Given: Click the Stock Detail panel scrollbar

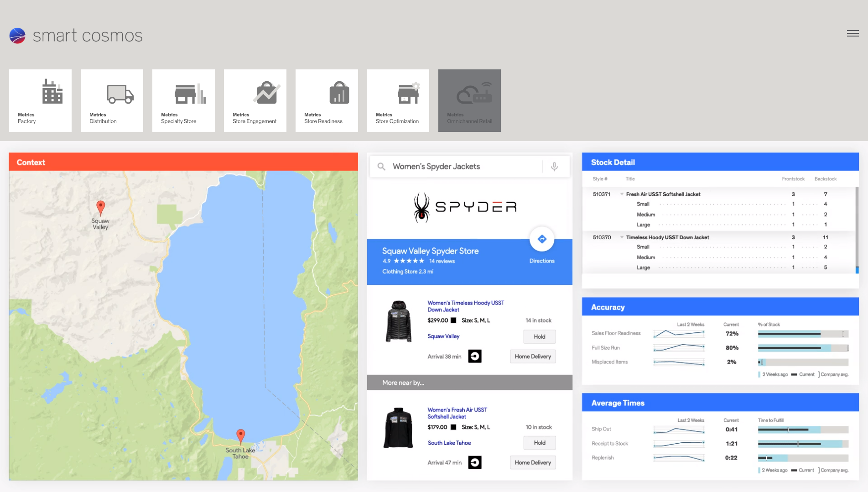Looking at the screenshot, I should tap(857, 228).
